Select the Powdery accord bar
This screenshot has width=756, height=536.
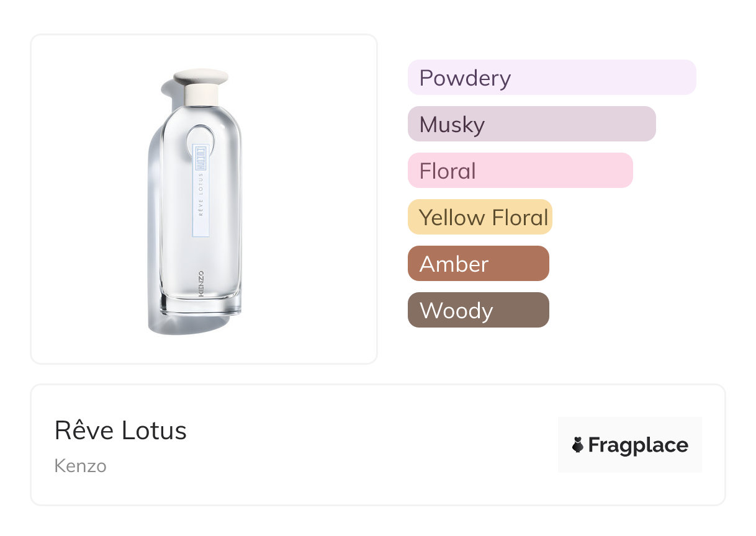(x=552, y=78)
